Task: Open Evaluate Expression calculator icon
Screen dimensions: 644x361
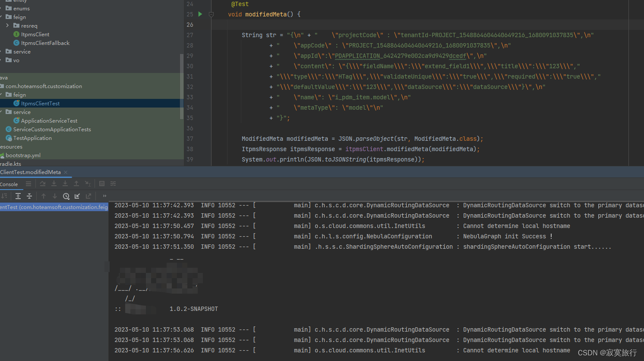Action: (102, 184)
